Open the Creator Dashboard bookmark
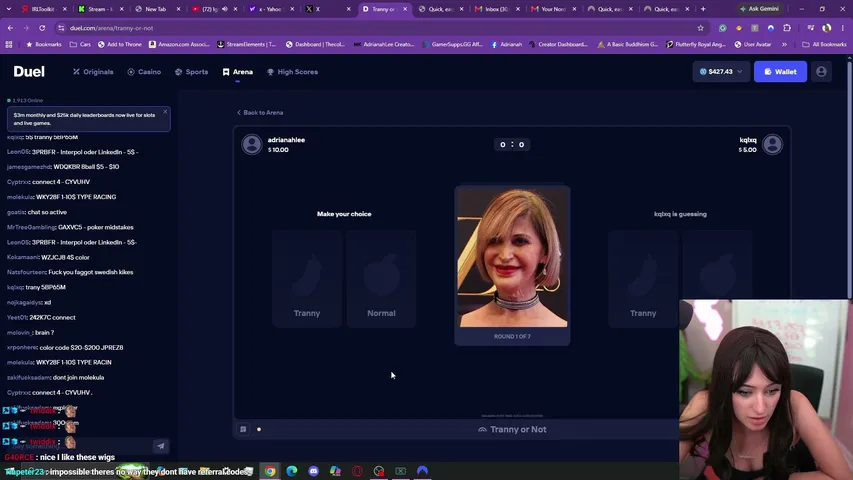The width and height of the screenshot is (853, 480). pos(558,44)
